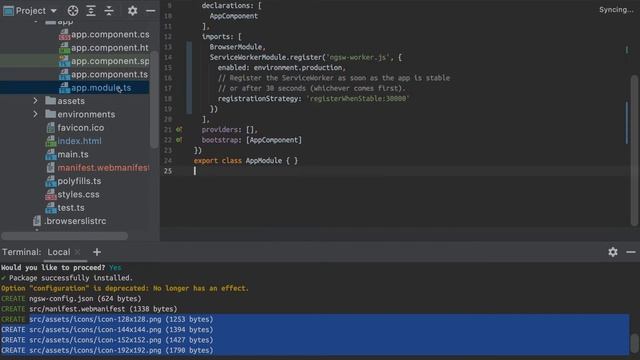640x360 pixels.
Task: Click the test.ts file icon
Action: (51, 208)
